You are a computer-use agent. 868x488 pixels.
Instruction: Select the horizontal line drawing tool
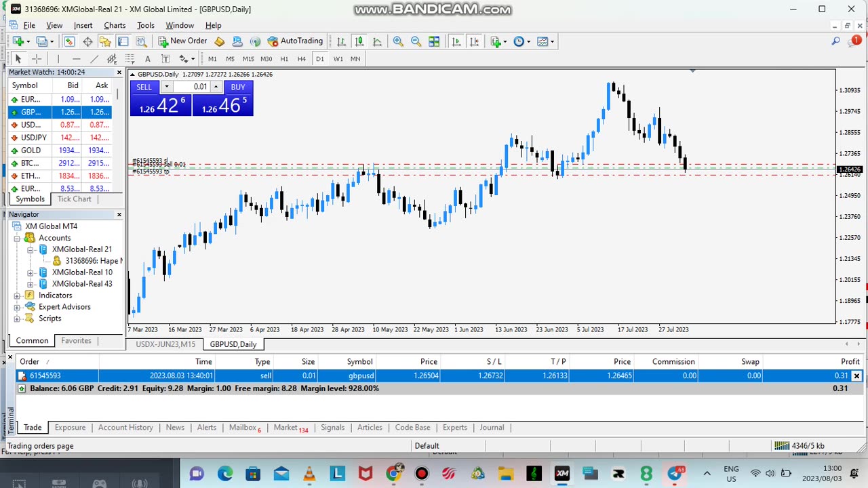(76, 59)
